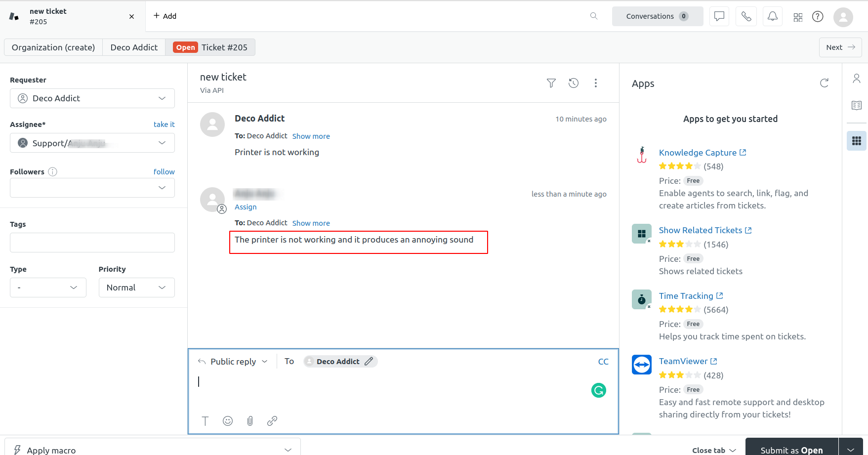The height and width of the screenshot is (455, 868).
Task: Open ticket events history icon
Action: pos(574,83)
